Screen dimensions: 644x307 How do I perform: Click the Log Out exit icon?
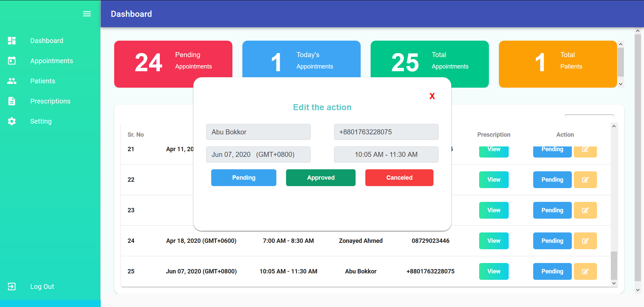click(12, 287)
